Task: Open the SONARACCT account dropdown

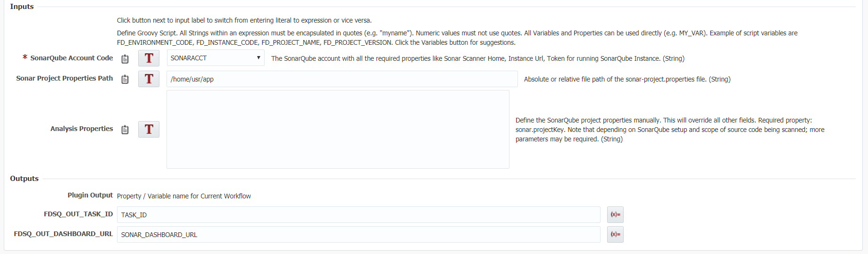Action: point(216,58)
